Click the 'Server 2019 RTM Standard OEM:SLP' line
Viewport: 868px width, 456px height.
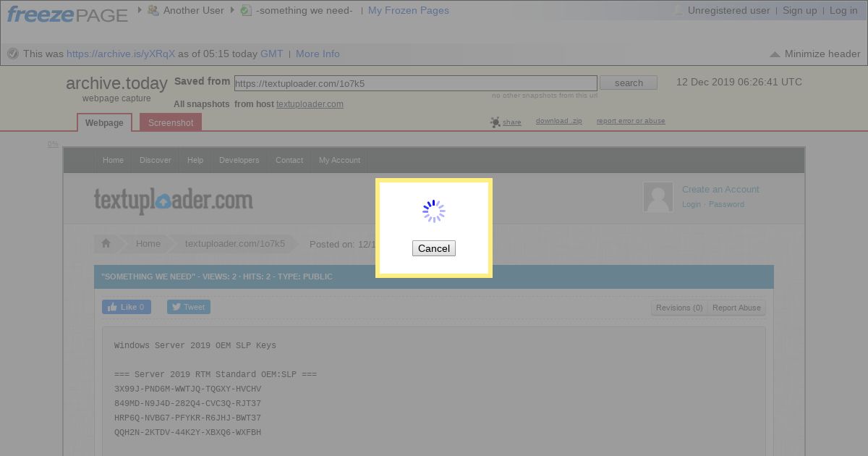[216, 375]
